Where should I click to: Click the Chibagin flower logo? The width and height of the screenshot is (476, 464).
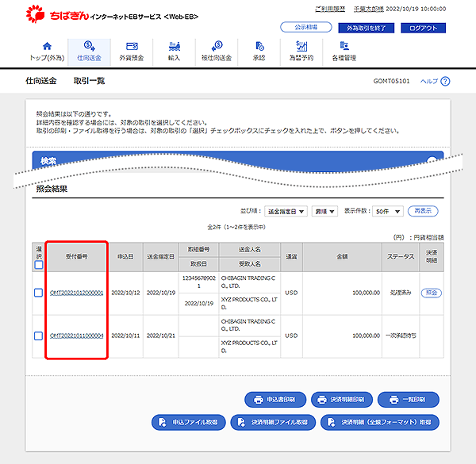(x=35, y=14)
